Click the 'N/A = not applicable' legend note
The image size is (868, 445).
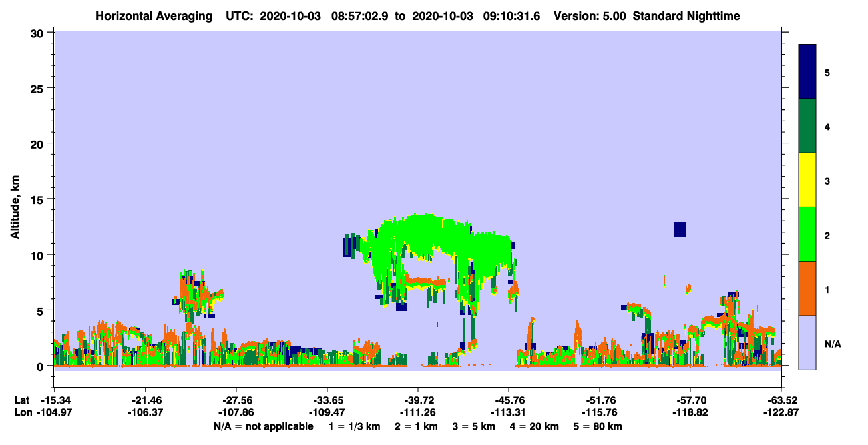[x=264, y=426]
